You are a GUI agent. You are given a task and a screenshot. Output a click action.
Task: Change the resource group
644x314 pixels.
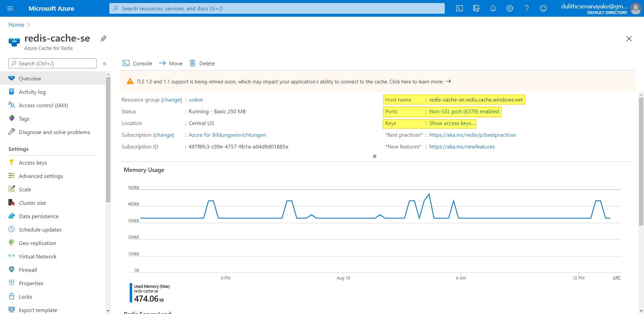[171, 100]
